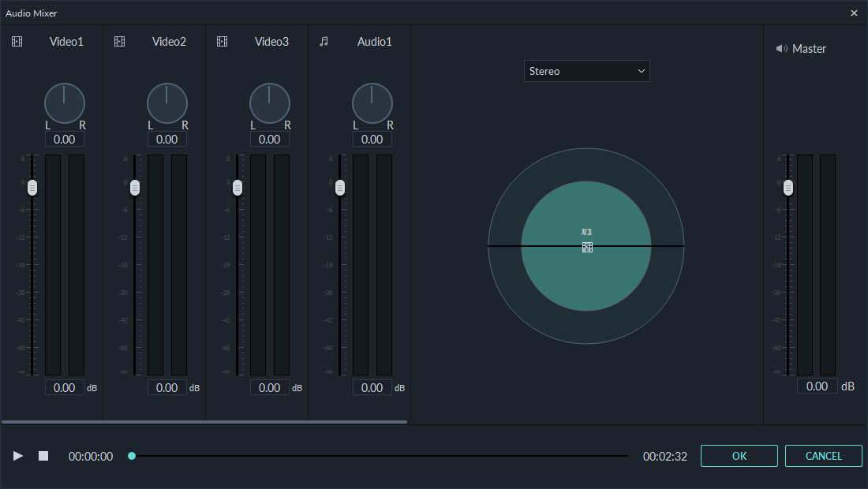Click the Master right level meter
The image size is (868, 489).
pyautogui.click(x=828, y=265)
